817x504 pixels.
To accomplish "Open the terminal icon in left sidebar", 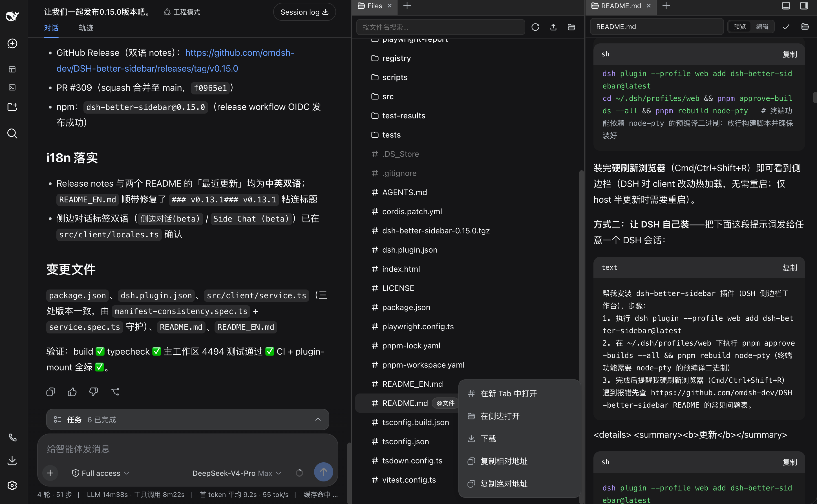I will coord(12,87).
